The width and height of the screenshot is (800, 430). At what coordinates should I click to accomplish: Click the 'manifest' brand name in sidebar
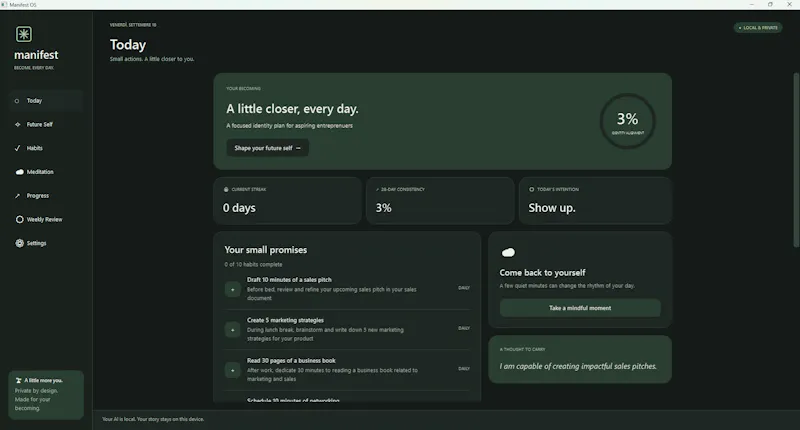[36, 55]
